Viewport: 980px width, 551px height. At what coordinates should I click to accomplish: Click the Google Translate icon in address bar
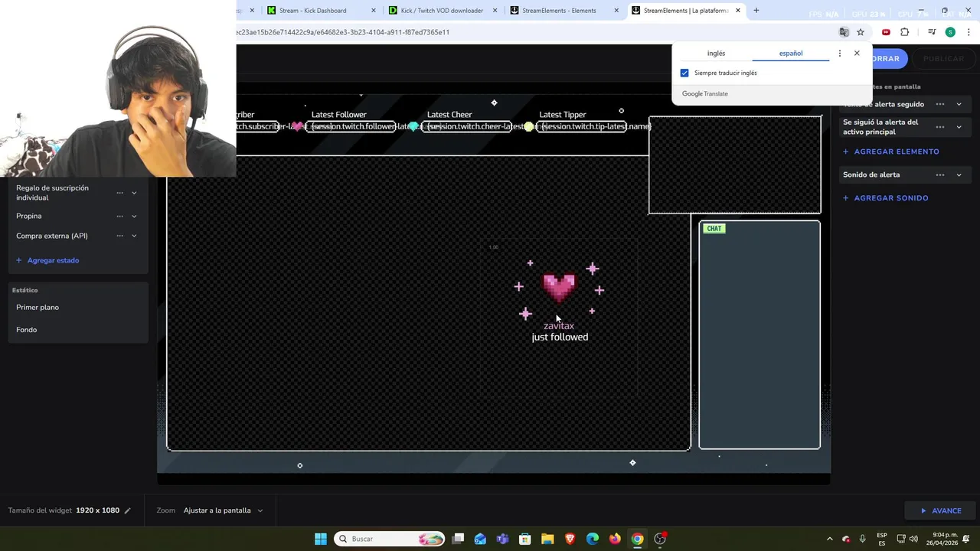point(844,32)
